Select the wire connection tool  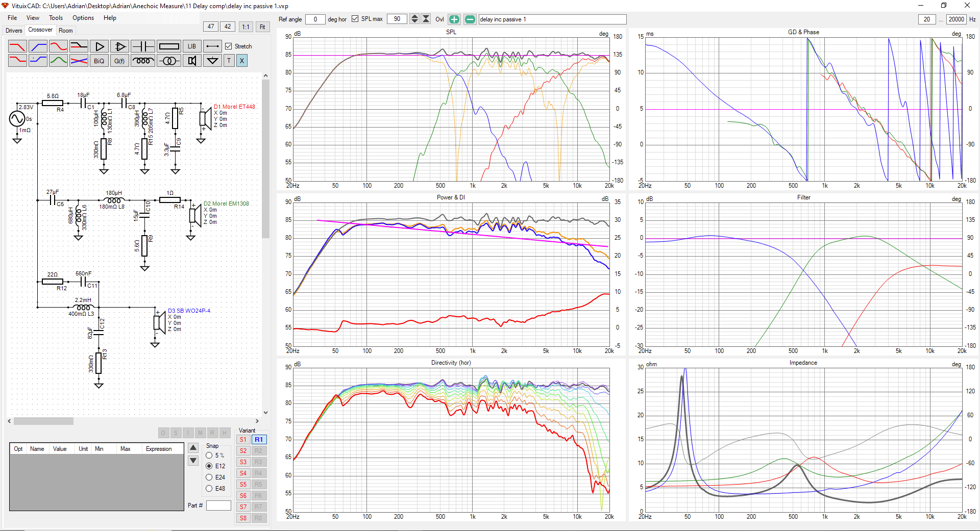tap(212, 46)
